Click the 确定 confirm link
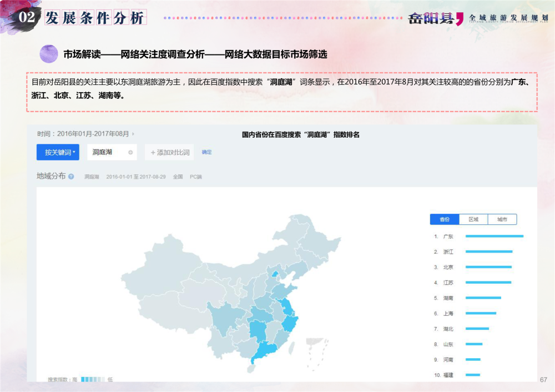The height and width of the screenshot is (392, 555). coord(206,152)
